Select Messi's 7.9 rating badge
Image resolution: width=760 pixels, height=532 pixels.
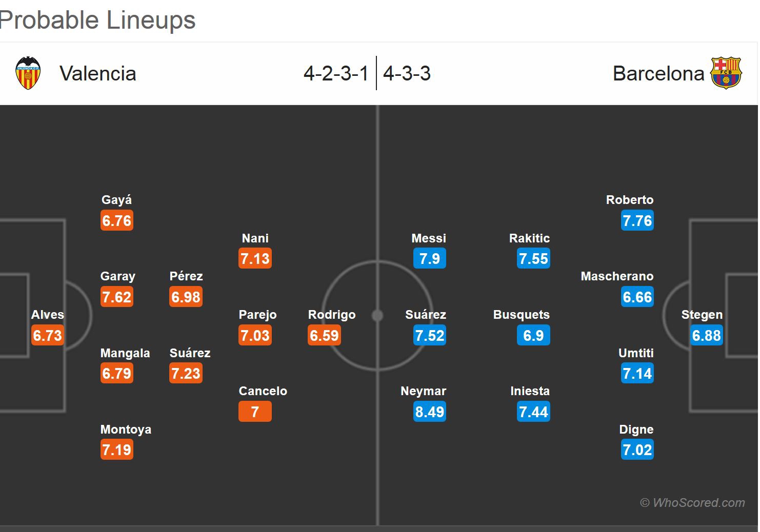pos(429,259)
